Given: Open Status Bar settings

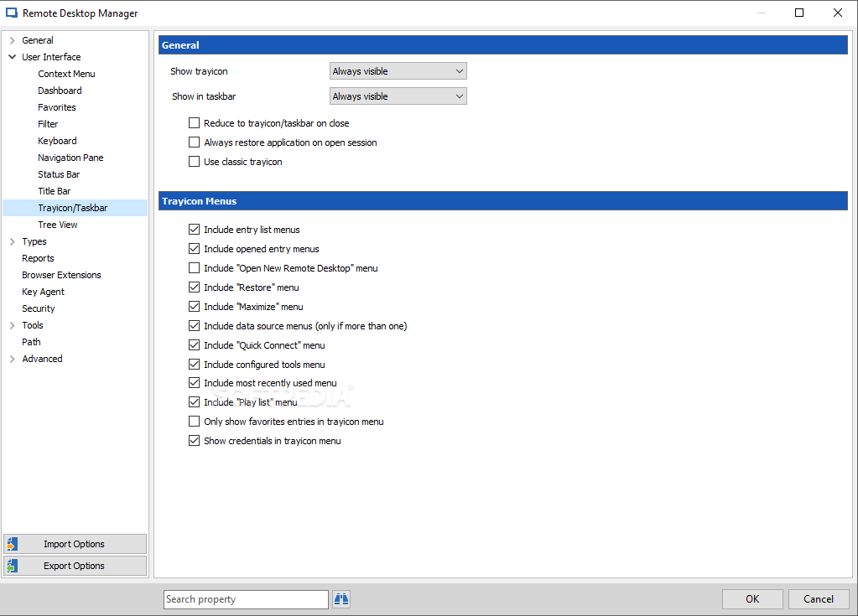Looking at the screenshot, I should [59, 174].
